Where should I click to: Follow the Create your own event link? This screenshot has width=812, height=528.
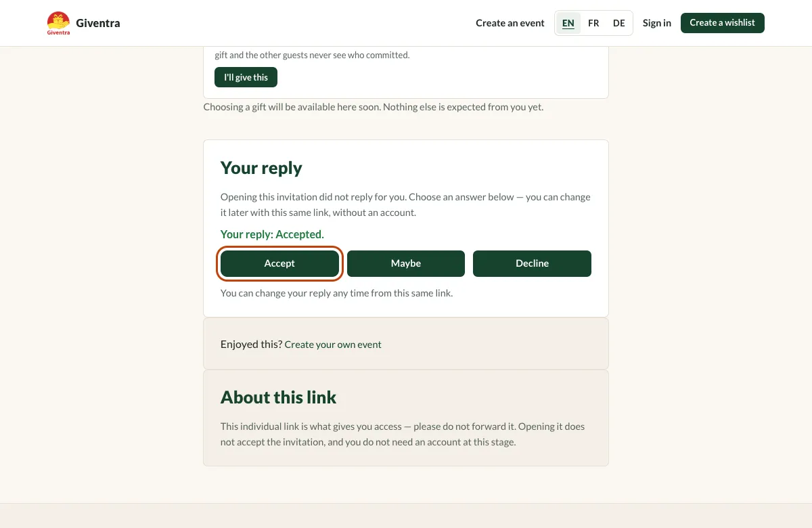(x=333, y=345)
